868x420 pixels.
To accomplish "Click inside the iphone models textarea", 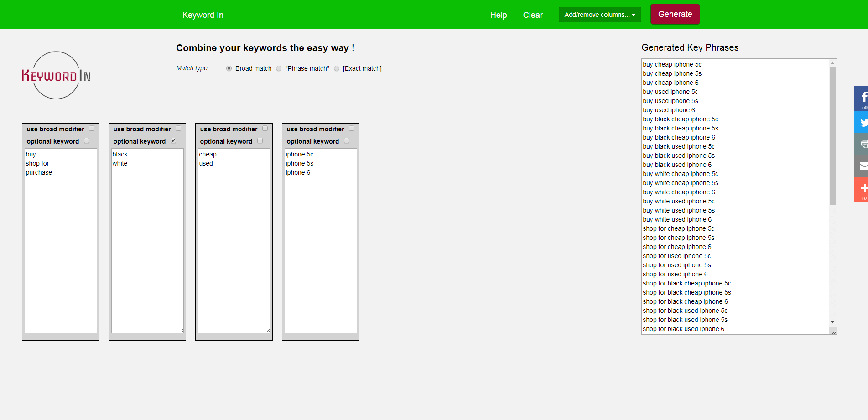I will pos(321,241).
